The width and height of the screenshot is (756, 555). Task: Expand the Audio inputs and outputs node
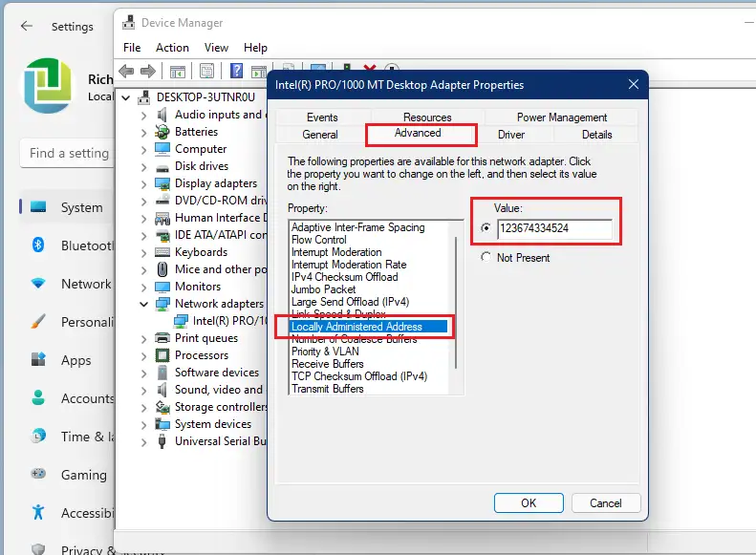coord(143,116)
